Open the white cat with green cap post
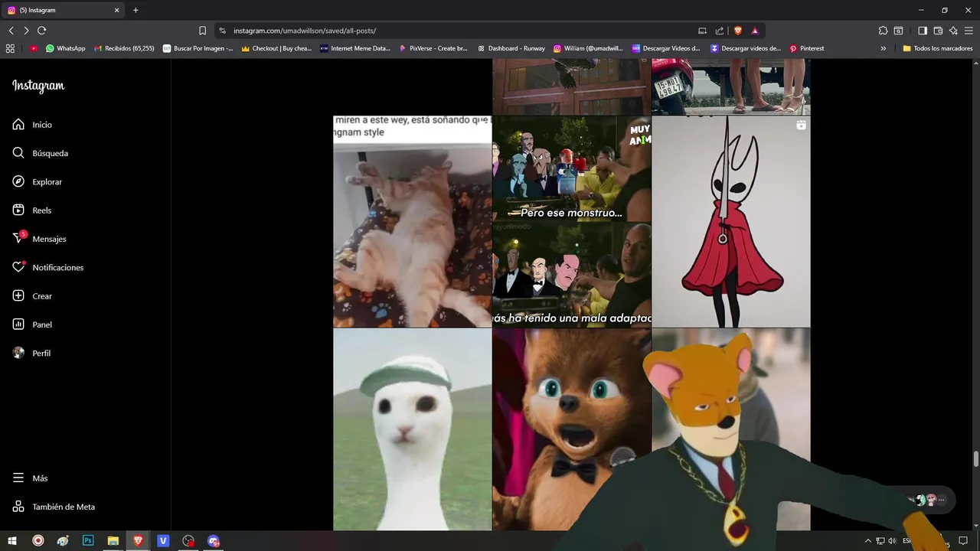This screenshot has height=551, width=980. (412, 429)
